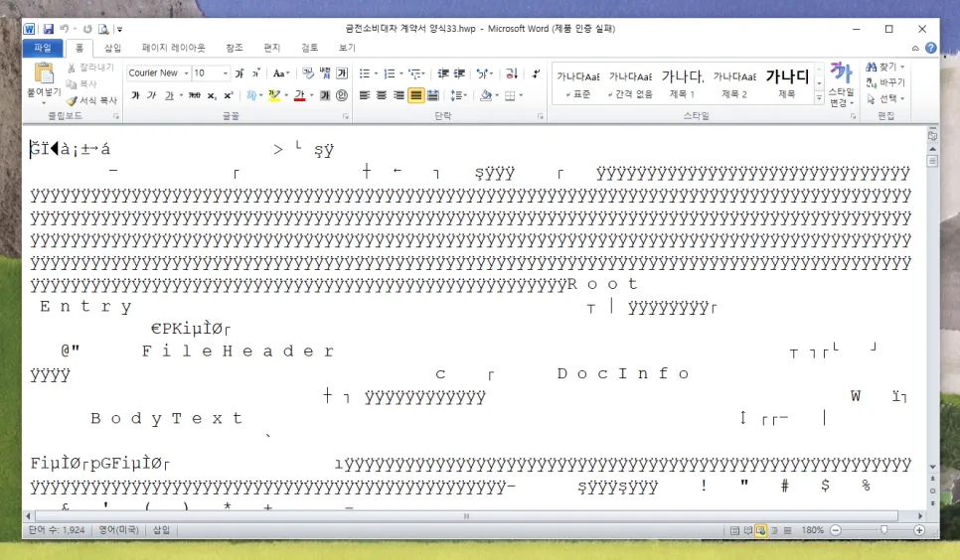Switch to the 삽입 (Insert) tab

click(x=112, y=48)
